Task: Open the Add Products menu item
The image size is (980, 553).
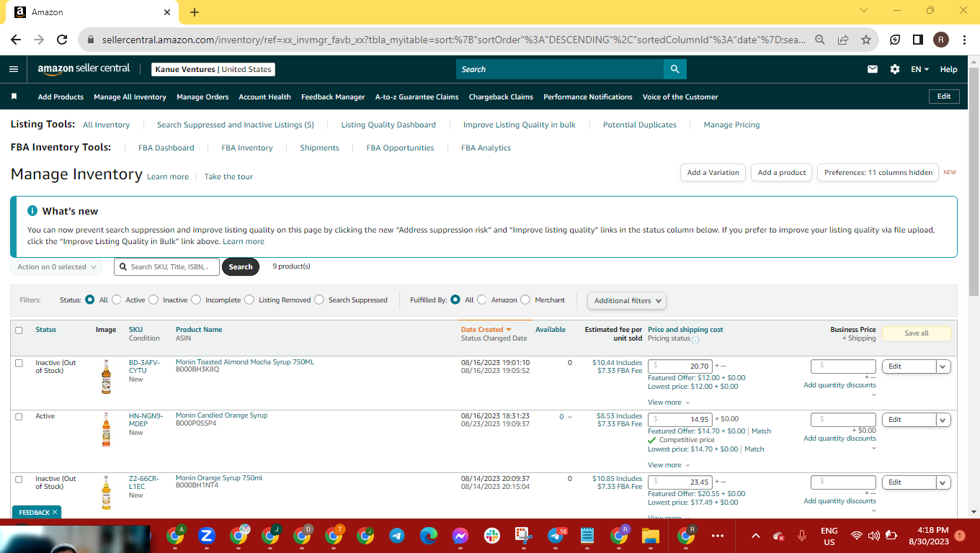Action: 61,96
